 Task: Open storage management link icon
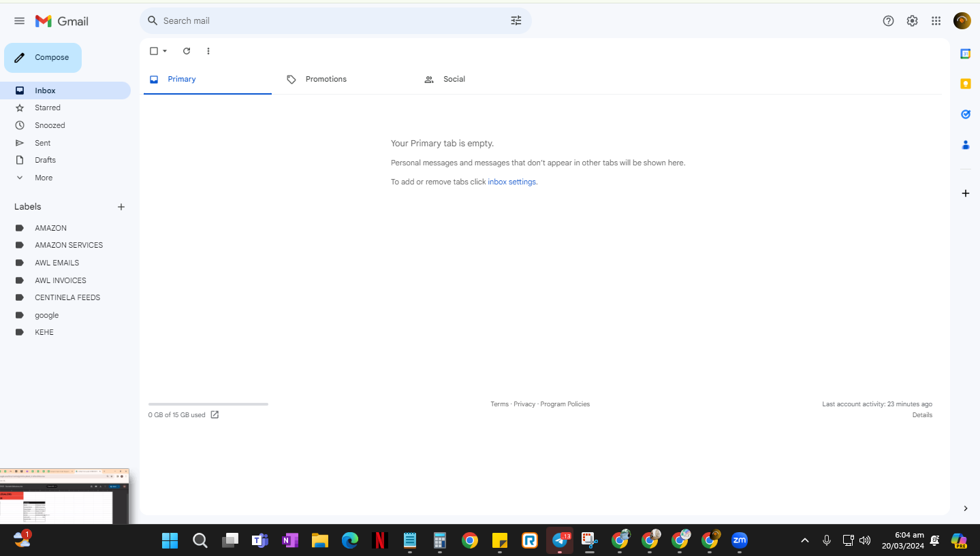(x=215, y=414)
